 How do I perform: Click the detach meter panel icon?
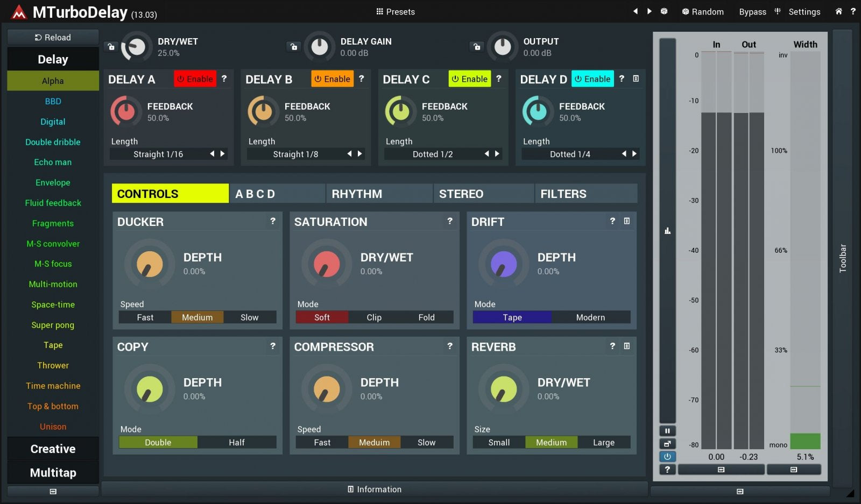pyautogui.click(x=667, y=443)
